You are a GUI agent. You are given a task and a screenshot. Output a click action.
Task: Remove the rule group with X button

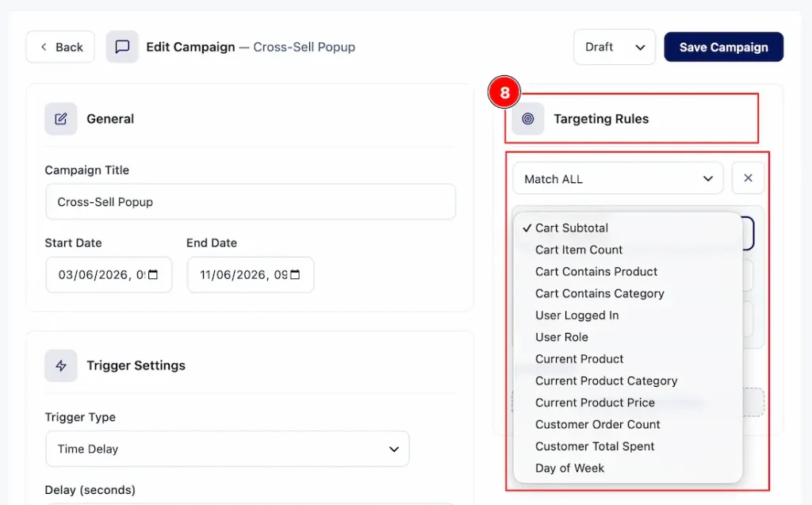pos(748,178)
